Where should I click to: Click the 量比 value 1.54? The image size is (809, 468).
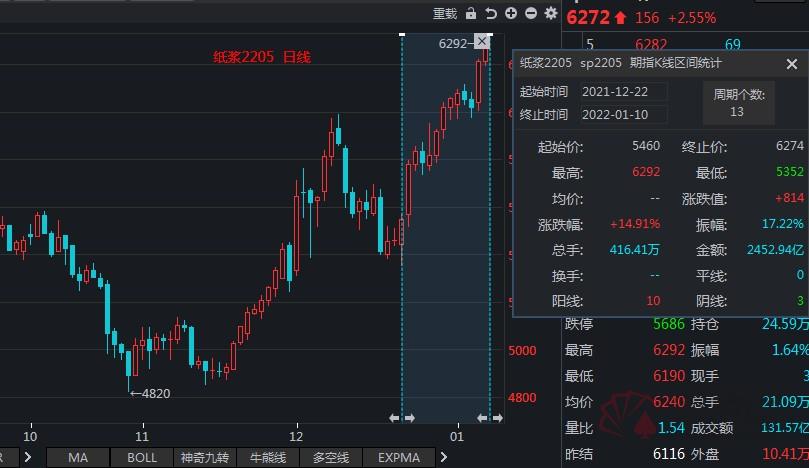pyautogui.click(x=671, y=428)
